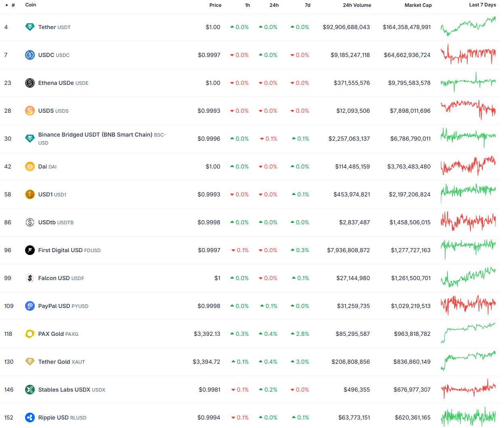Open the Tether Gold XAUT link
This screenshot has width=504, height=428.
(x=61, y=362)
